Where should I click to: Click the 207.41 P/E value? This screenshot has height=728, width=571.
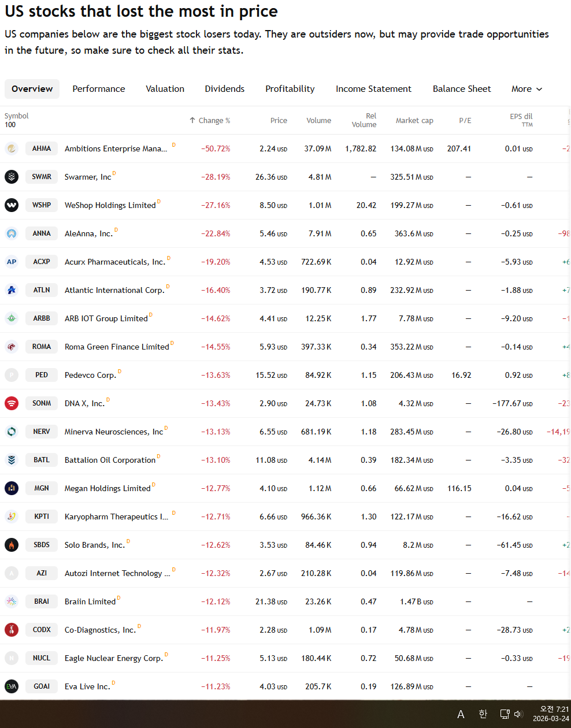click(459, 148)
